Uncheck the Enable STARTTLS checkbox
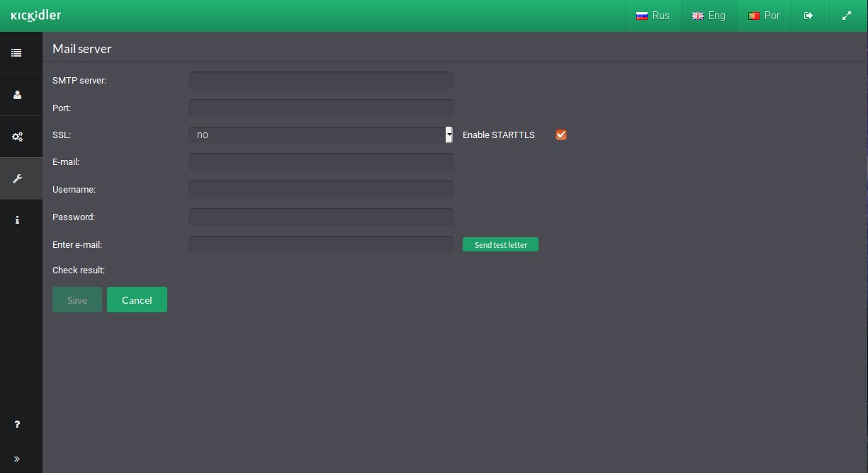Image resolution: width=868 pixels, height=473 pixels. 561,135
